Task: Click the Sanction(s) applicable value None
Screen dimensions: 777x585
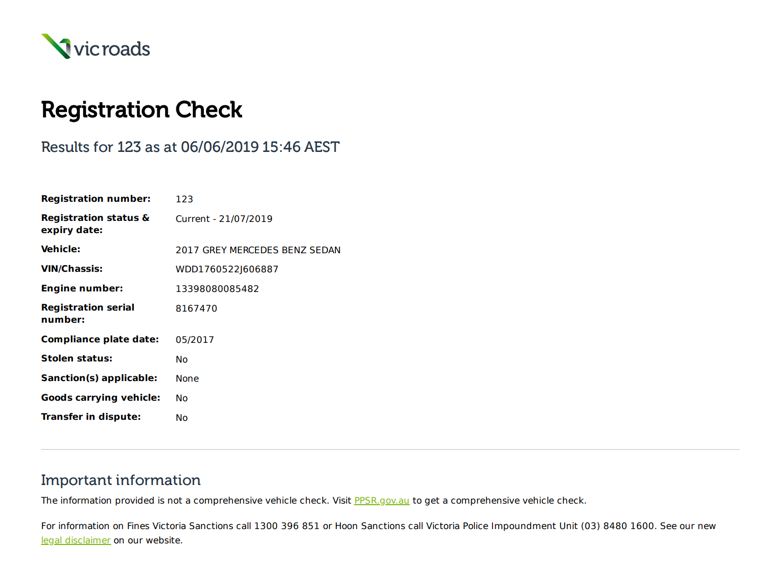Action: point(187,379)
